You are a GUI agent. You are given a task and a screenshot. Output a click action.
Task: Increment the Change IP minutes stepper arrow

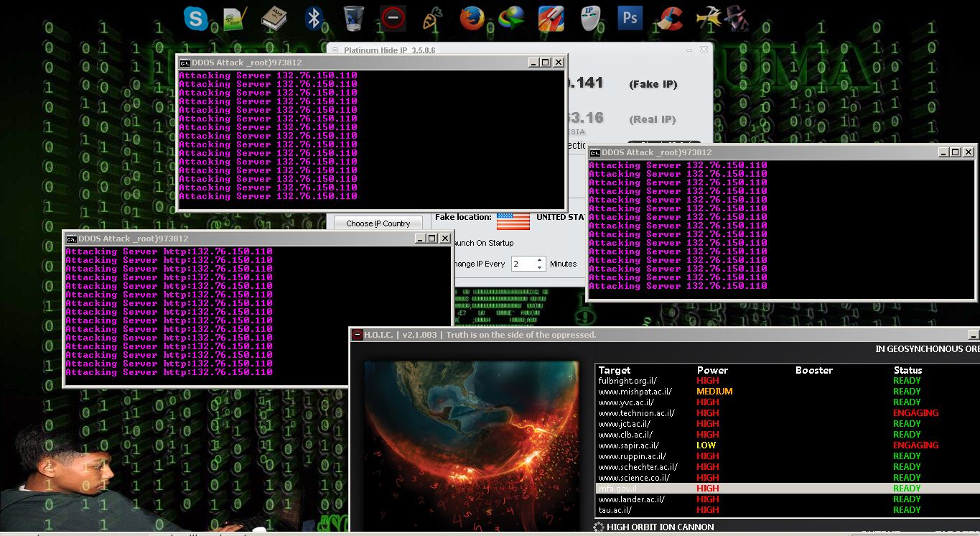coord(540,259)
